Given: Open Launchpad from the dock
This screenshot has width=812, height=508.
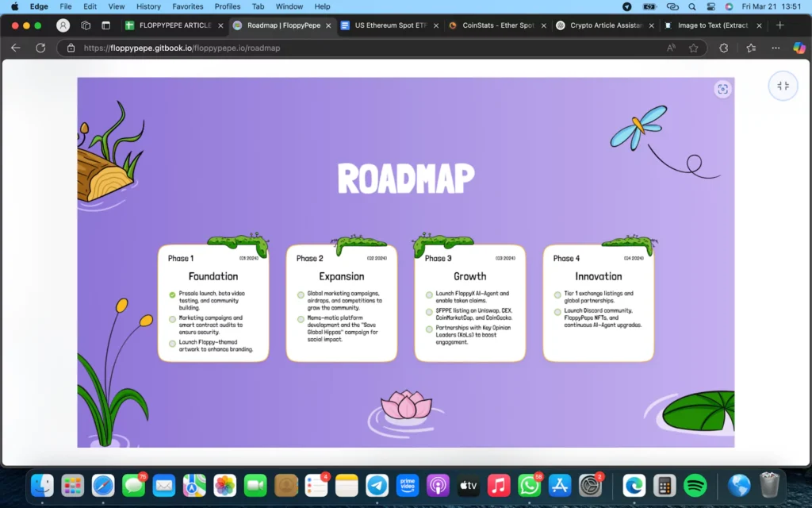Looking at the screenshot, I should (x=72, y=486).
